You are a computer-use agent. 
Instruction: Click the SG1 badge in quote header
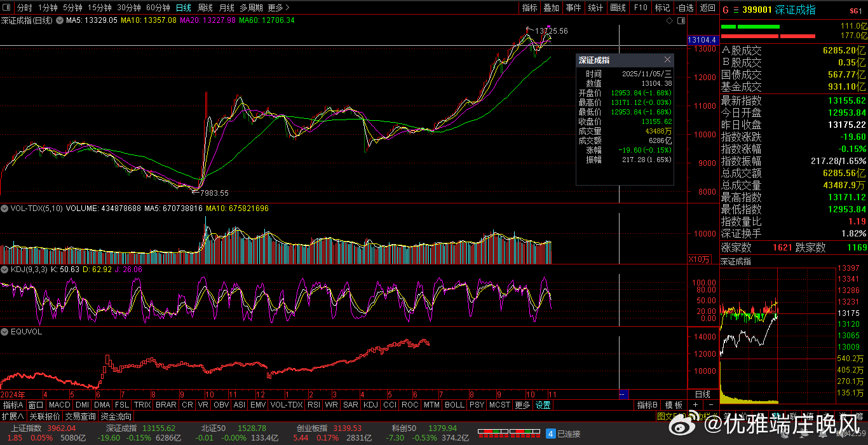pyautogui.click(x=856, y=11)
